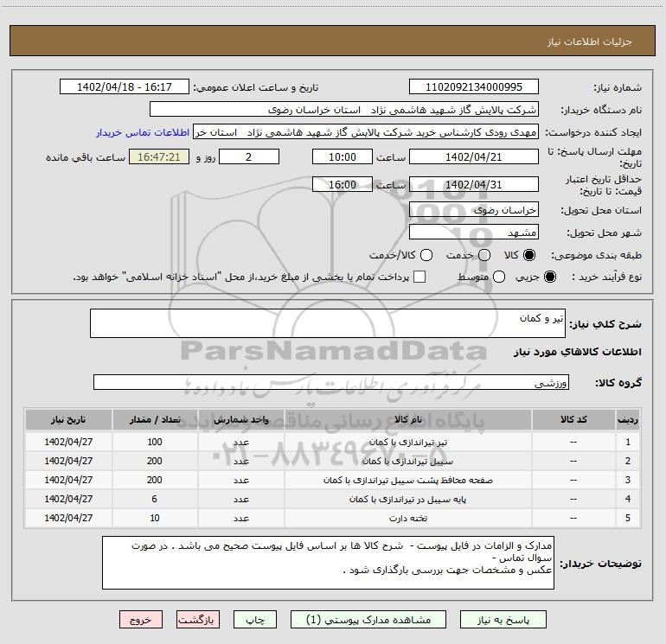Click the announcement date field 1402/04/18 - 16:17
Image resolution: width=666 pixels, height=644 pixels.
pos(125,87)
